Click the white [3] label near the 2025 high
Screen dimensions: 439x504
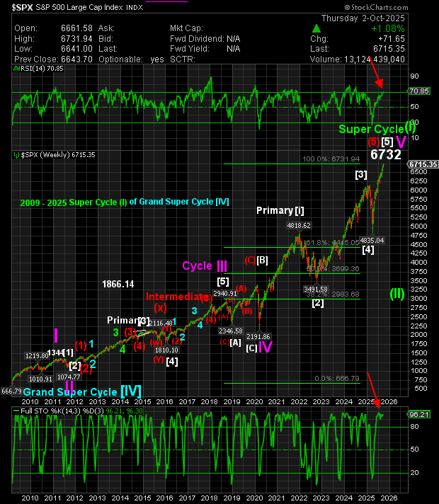[361, 175]
